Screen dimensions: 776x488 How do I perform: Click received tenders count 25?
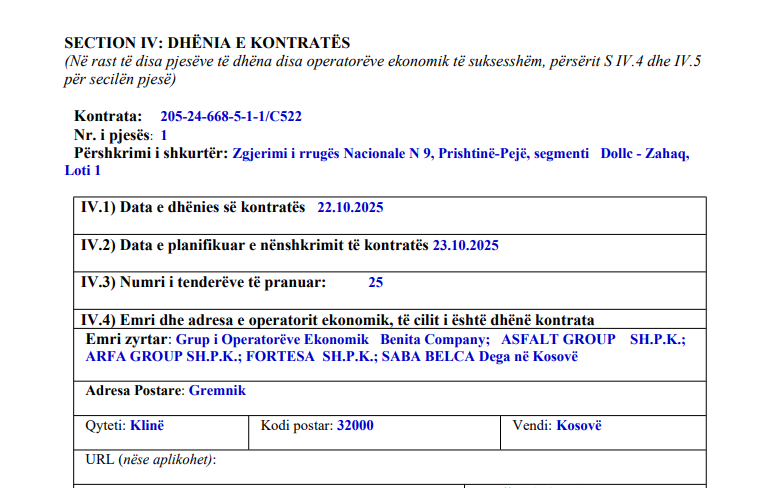click(x=375, y=282)
